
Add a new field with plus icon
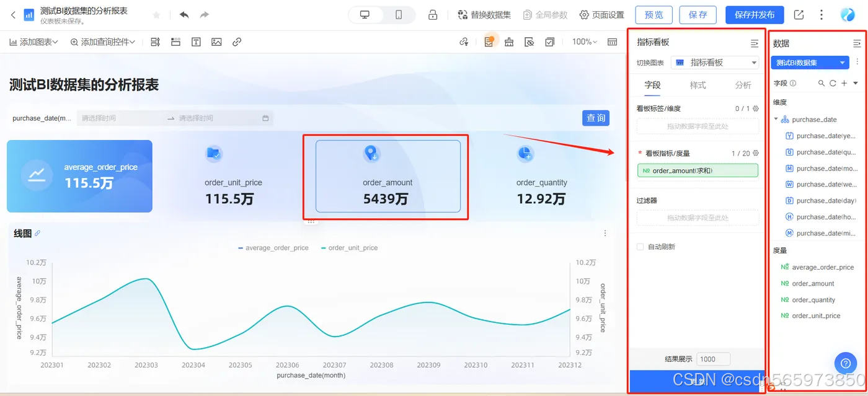[844, 83]
